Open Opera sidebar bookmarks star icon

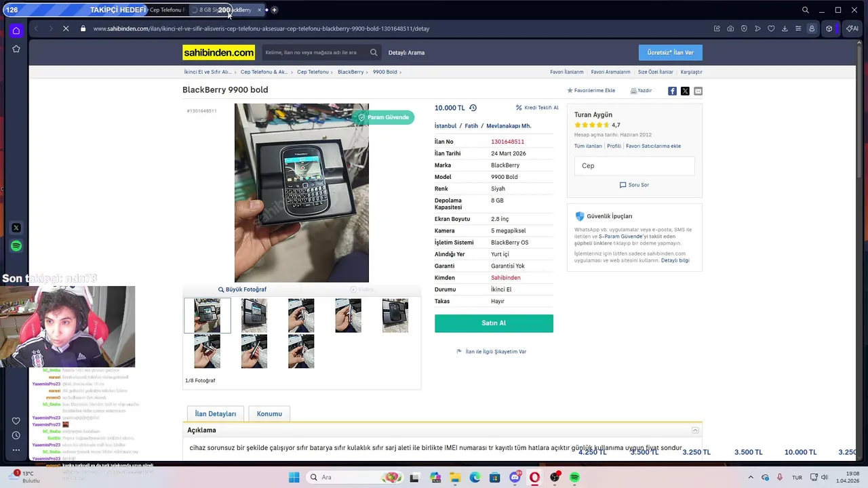click(x=16, y=49)
